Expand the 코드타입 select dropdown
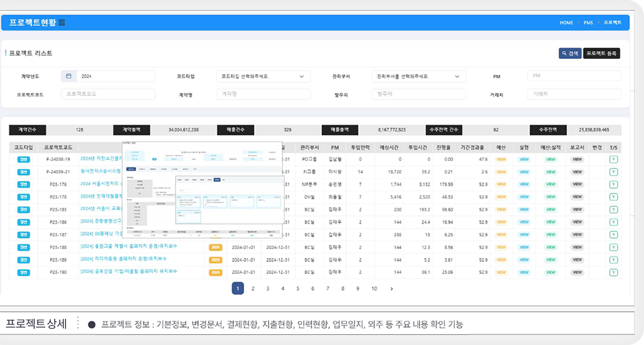644x345 pixels. point(263,76)
